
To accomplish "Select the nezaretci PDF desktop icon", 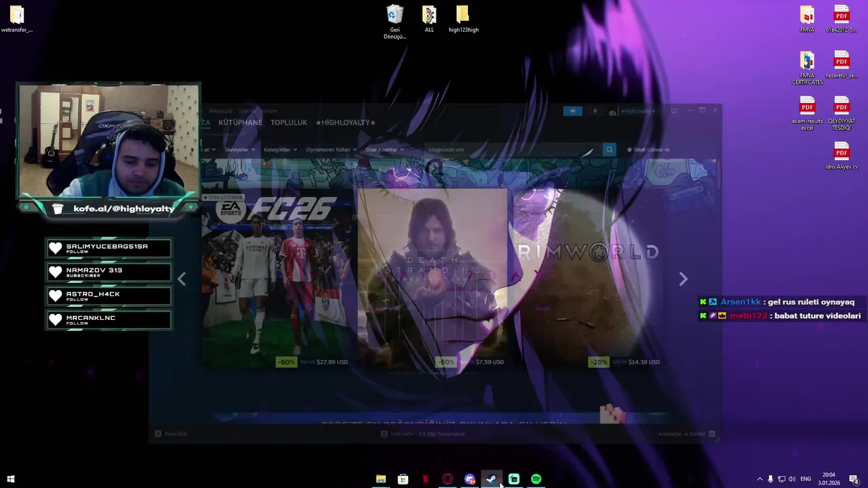I will pos(842,65).
